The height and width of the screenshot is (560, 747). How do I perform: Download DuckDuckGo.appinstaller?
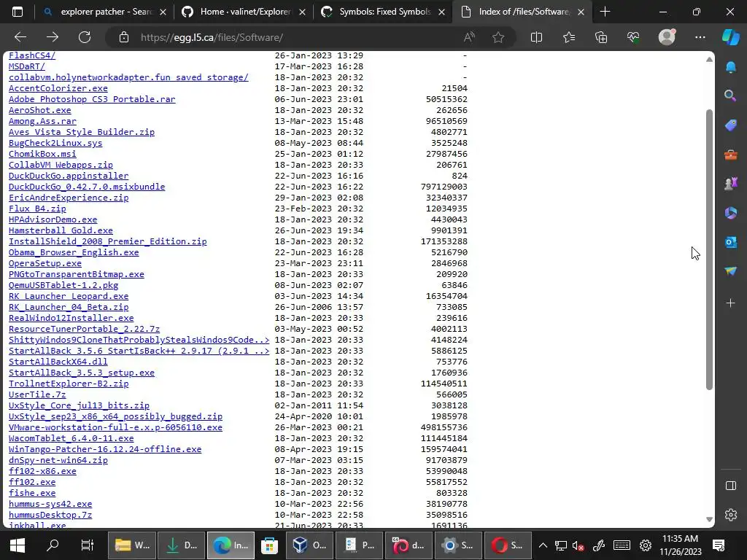tap(69, 176)
